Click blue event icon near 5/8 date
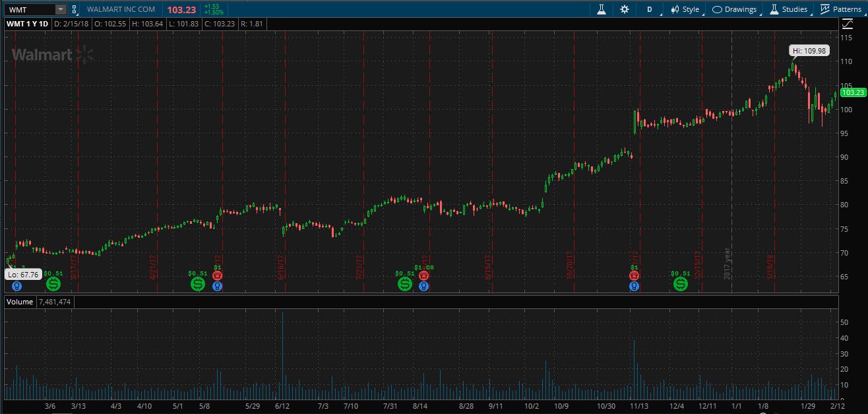This screenshot has width=868, height=414. (217, 287)
